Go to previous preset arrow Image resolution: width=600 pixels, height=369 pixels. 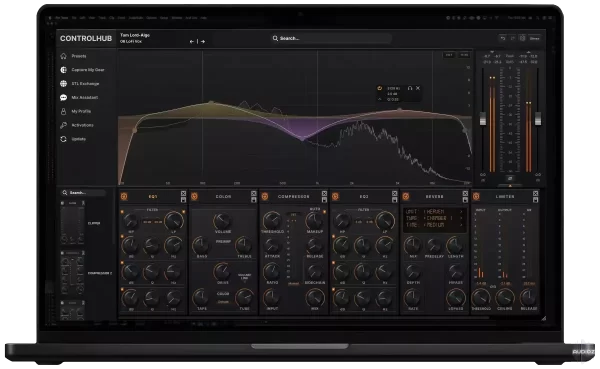192,41
